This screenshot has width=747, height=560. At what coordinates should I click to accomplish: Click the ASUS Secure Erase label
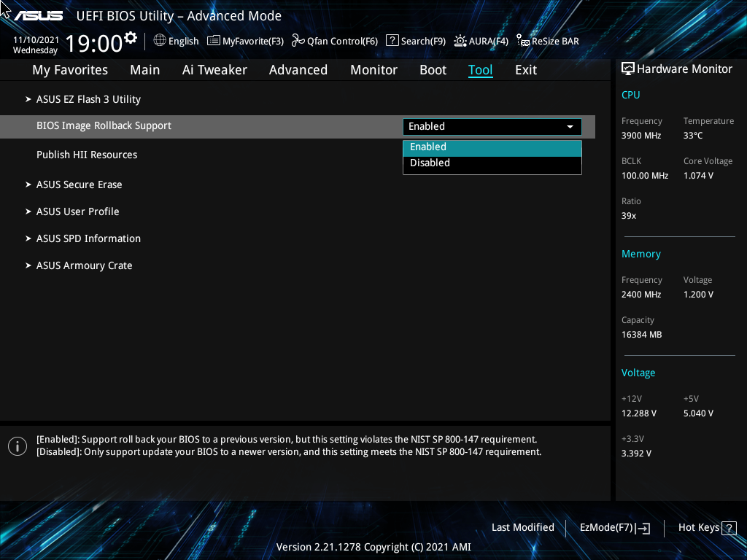79,184
